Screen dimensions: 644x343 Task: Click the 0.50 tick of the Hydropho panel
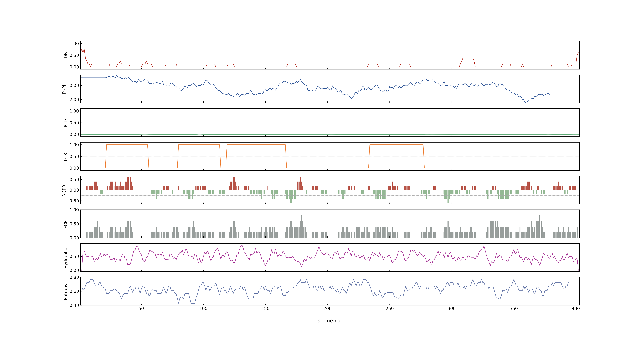(74, 256)
